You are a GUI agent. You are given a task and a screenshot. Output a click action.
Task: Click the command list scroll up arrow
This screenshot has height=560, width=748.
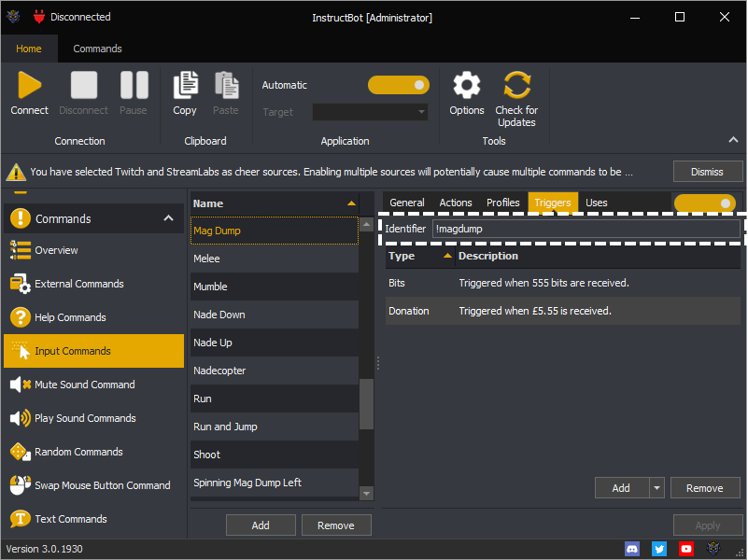click(x=366, y=224)
